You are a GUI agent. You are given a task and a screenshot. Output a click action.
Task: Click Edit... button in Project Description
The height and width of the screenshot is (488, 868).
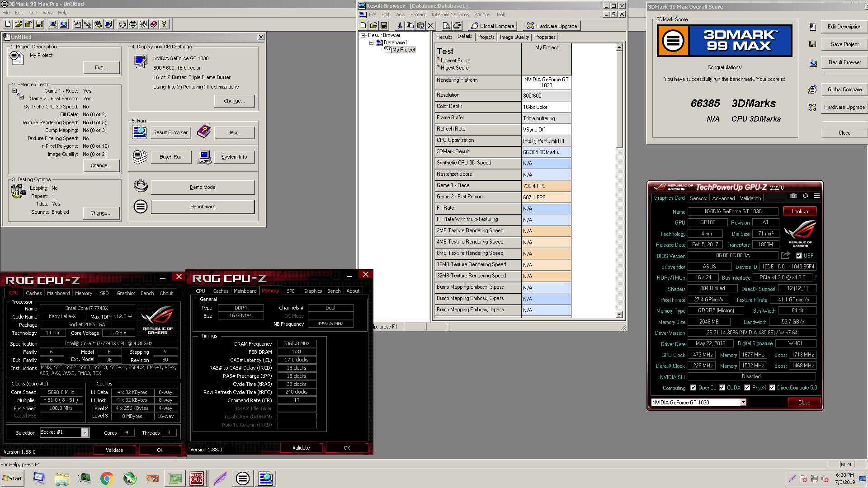(101, 67)
